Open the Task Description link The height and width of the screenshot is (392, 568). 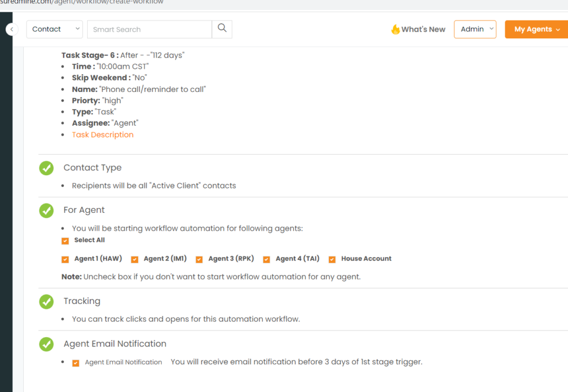click(x=103, y=134)
